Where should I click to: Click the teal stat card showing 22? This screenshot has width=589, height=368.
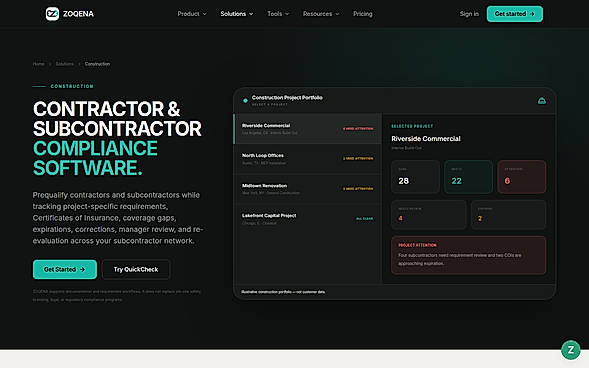click(468, 177)
